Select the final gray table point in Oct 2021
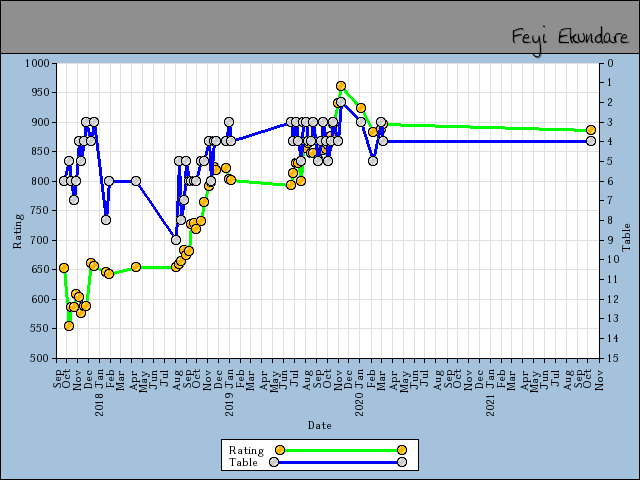This screenshot has height=480, width=640. [591, 141]
